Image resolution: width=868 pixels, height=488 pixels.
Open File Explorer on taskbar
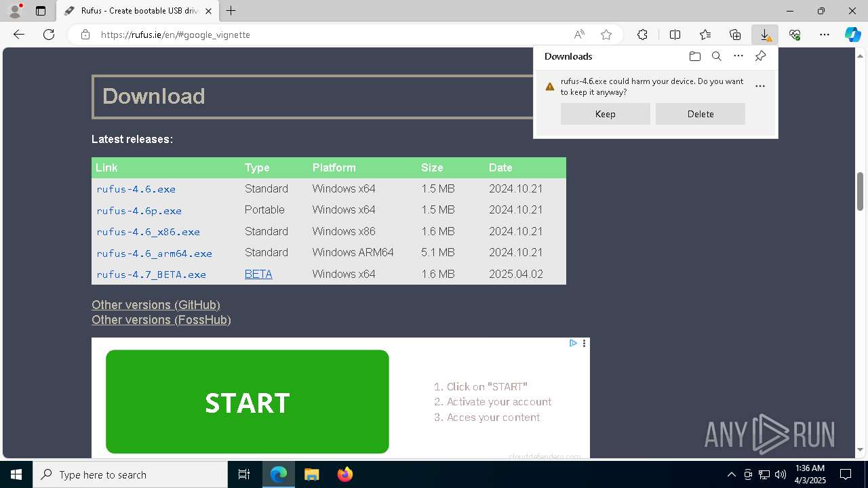tap(312, 474)
